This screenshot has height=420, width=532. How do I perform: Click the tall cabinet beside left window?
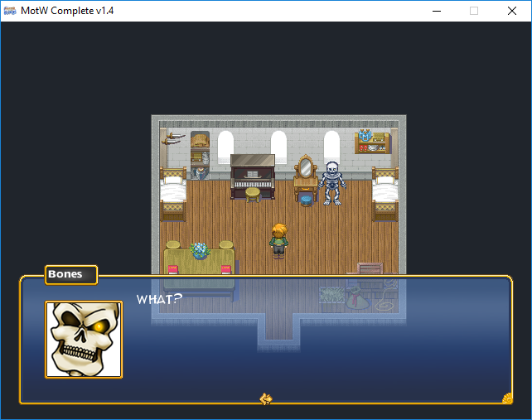tap(200, 155)
